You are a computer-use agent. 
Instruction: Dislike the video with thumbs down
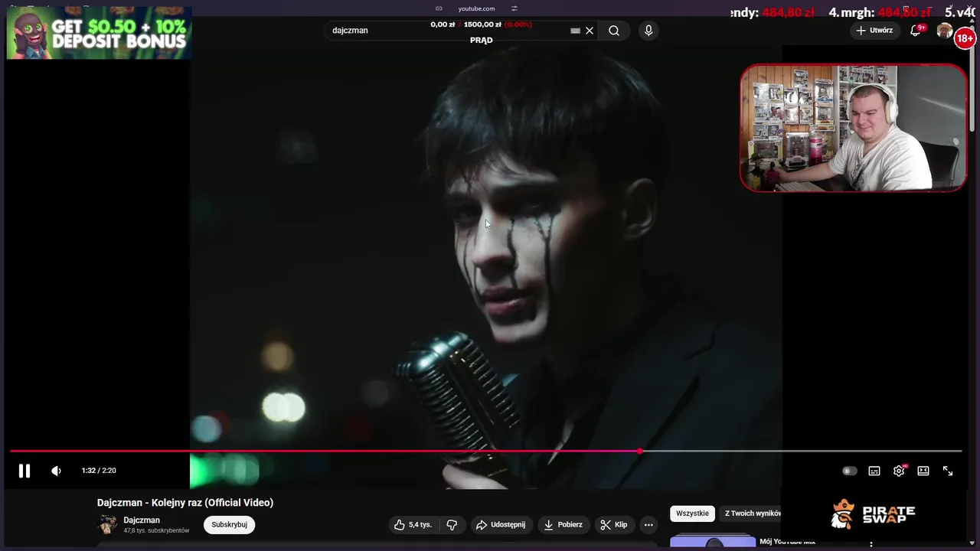click(x=452, y=524)
